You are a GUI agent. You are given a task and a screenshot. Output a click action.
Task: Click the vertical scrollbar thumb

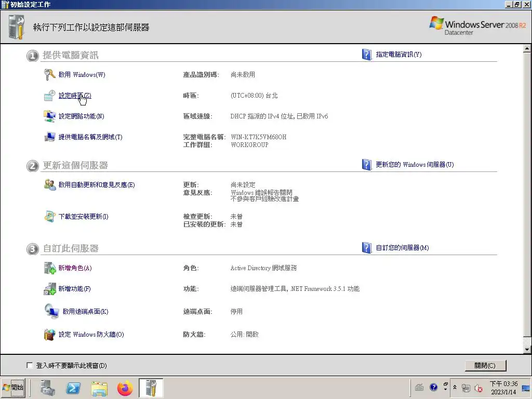[527, 195]
